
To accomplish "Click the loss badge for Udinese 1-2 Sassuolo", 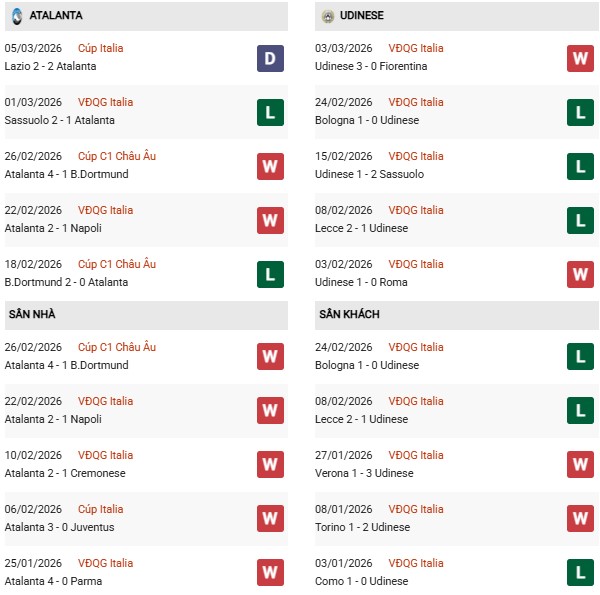I will click(580, 166).
